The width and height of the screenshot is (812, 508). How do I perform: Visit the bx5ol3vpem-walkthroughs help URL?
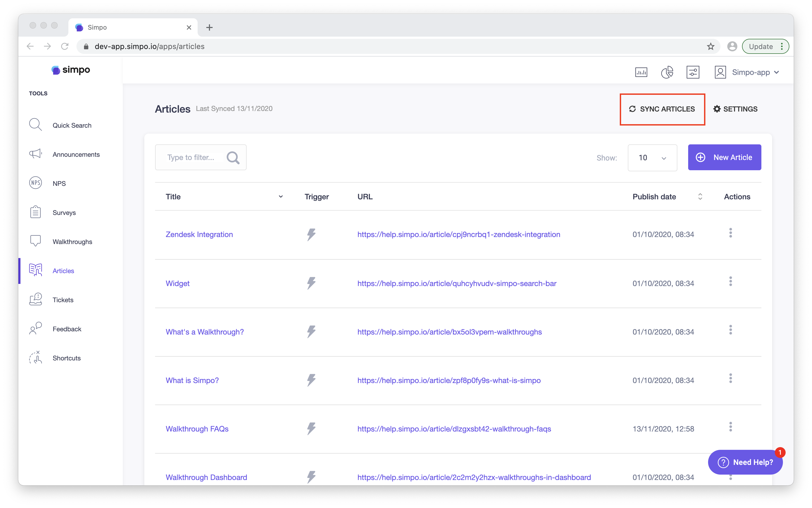pyautogui.click(x=449, y=332)
